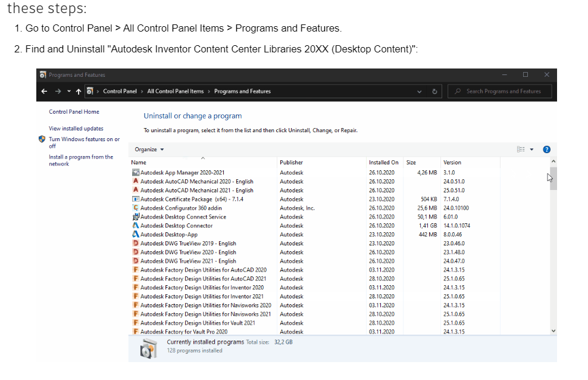Click Programs and Features breadcrumb segment
The width and height of the screenshot is (588, 380).
tap(242, 91)
